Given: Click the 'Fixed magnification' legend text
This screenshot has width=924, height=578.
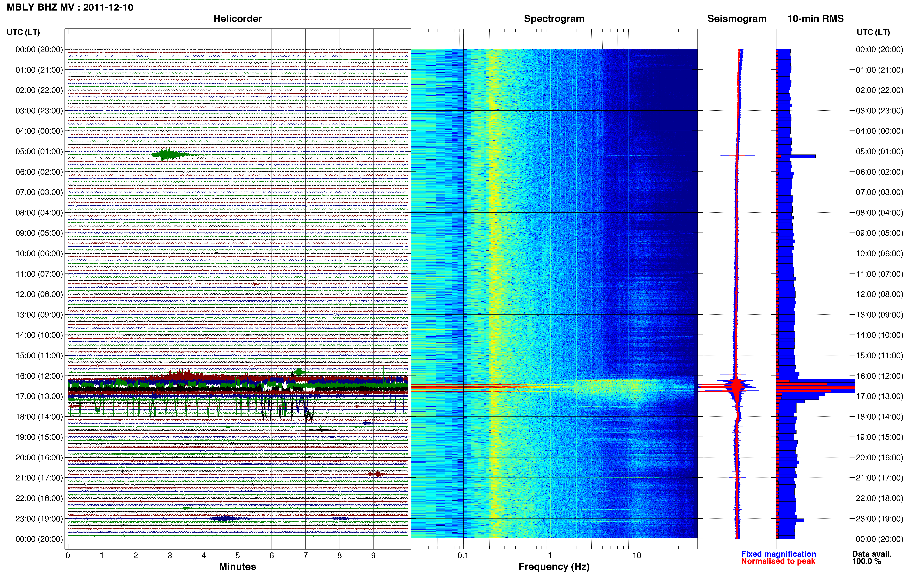Looking at the screenshot, I should pos(778,554).
